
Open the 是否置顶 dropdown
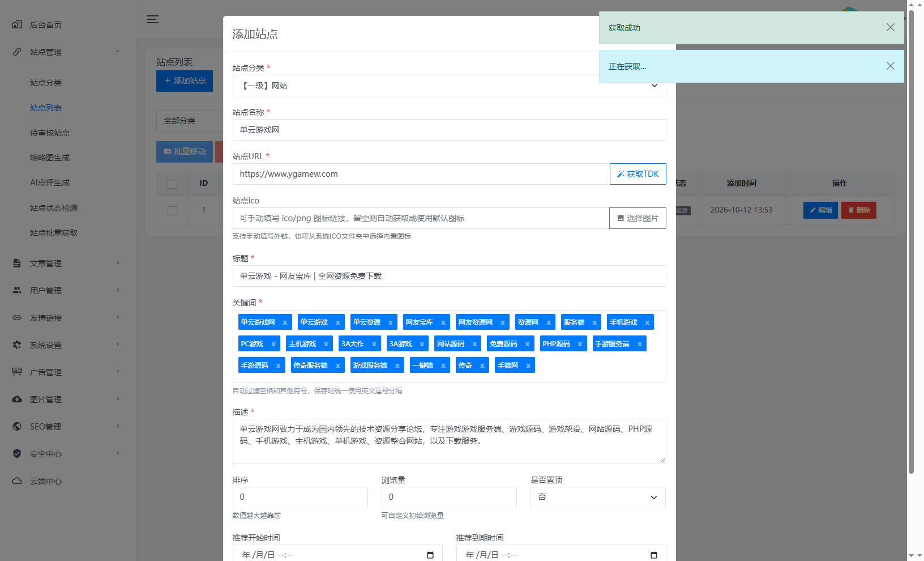[598, 497]
